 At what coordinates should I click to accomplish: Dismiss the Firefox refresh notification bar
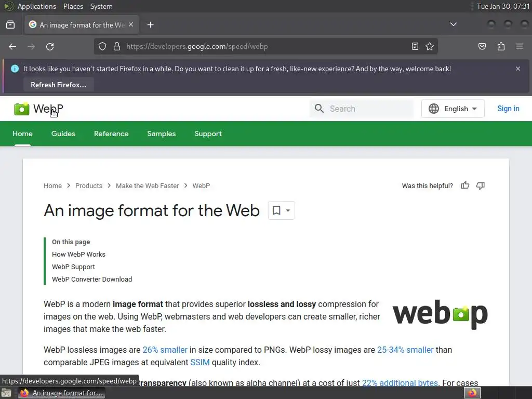click(518, 69)
